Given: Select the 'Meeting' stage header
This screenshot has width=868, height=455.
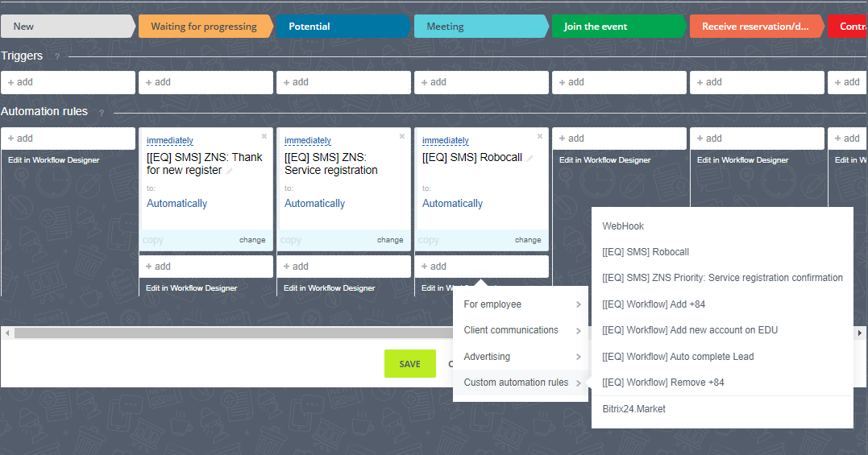Looking at the screenshot, I should click(479, 27).
